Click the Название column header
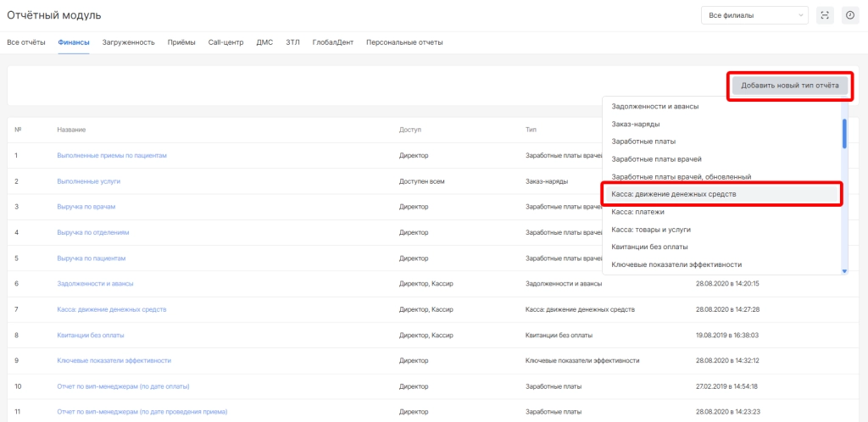The height and width of the screenshot is (422, 868). click(71, 130)
